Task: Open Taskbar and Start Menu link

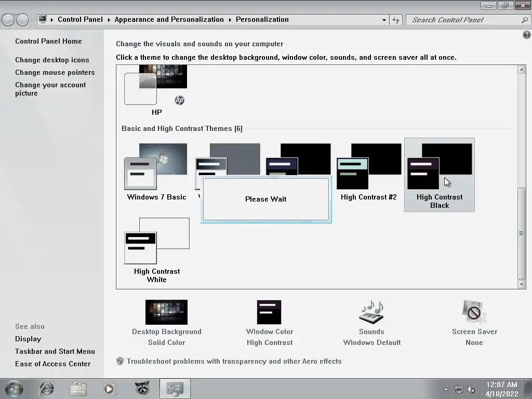Action: [x=55, y=351]
